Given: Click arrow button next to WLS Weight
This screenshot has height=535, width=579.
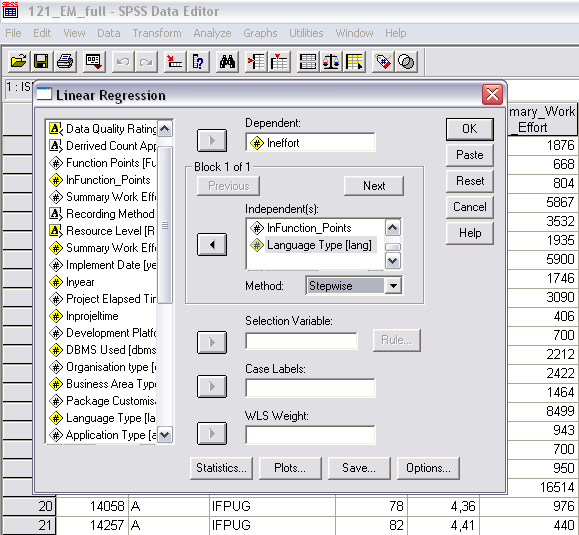Looking at the screenshot, I should click(x=212, y=433).
